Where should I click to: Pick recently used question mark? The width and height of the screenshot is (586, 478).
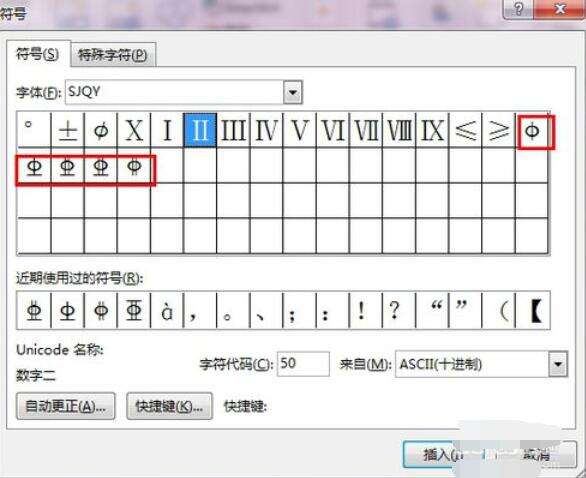point(399,311)
